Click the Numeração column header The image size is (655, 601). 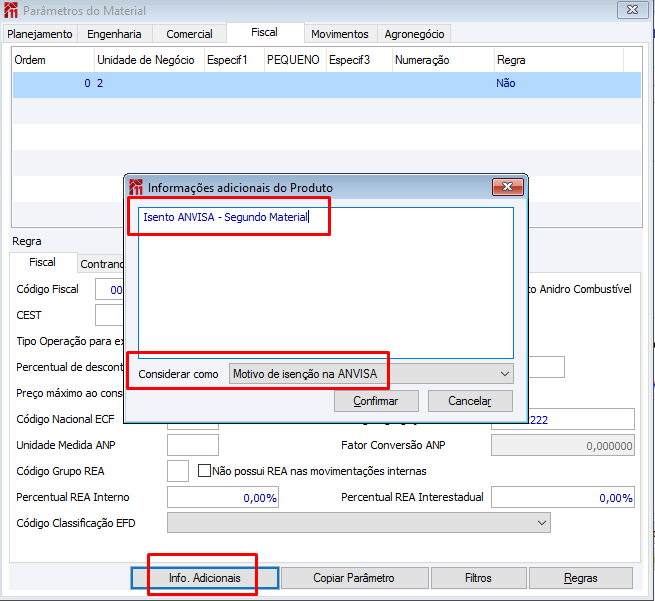pyautogui.click(x=443, y=60)
